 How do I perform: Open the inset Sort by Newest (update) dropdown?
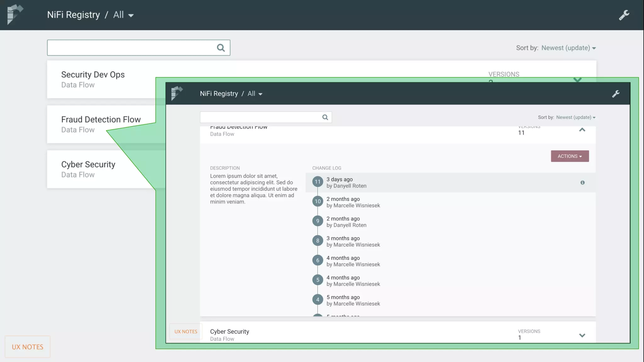pos(575,117)
